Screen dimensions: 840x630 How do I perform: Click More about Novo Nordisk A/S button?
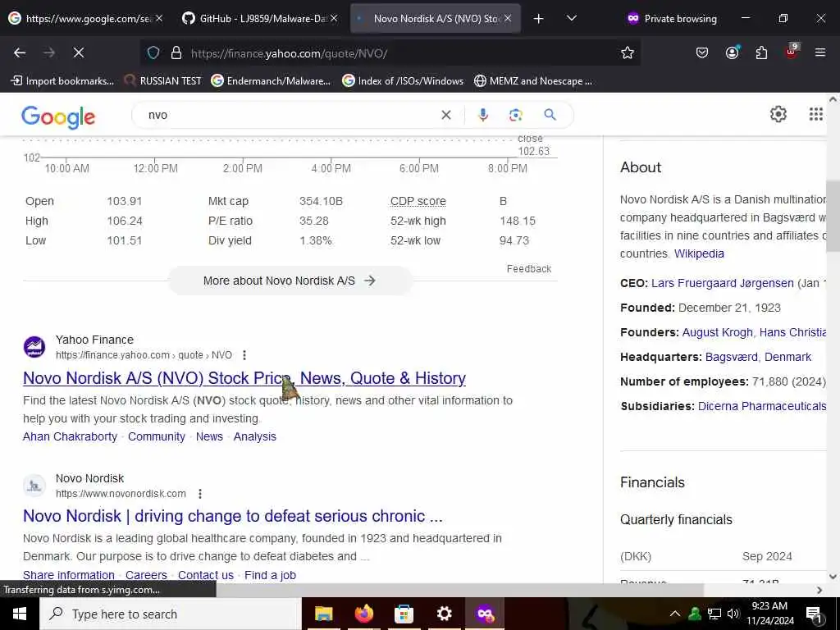tap(290, 281)
